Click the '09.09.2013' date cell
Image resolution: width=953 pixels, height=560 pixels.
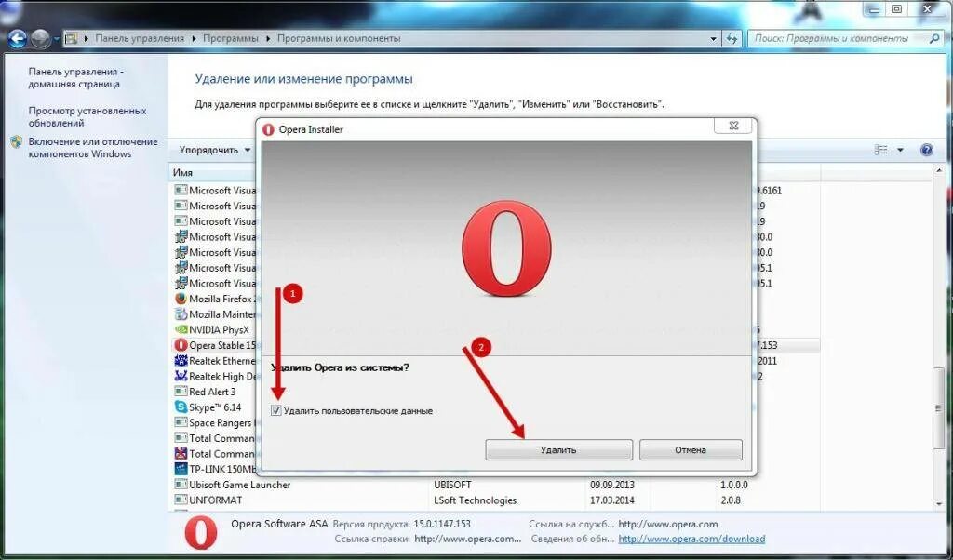pyautogui.click(x=612, y=485)
